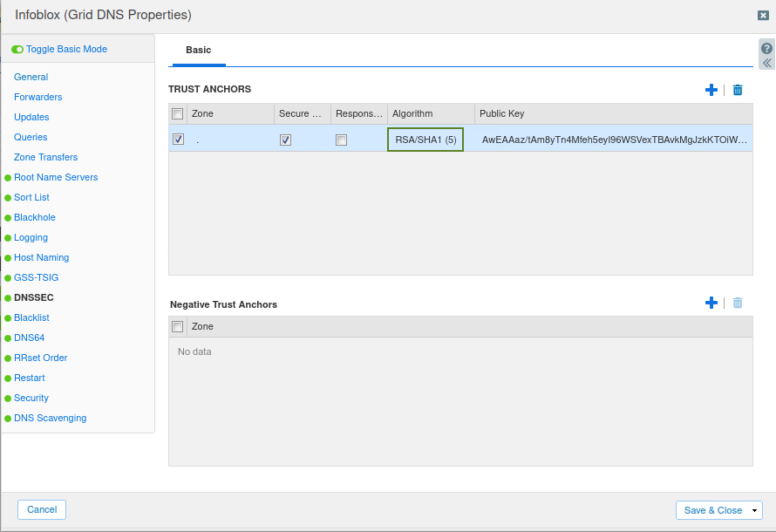776x532 pixels.
Task: Open the Save & Close dropdown arrow
Action: (x=755, y=510)
